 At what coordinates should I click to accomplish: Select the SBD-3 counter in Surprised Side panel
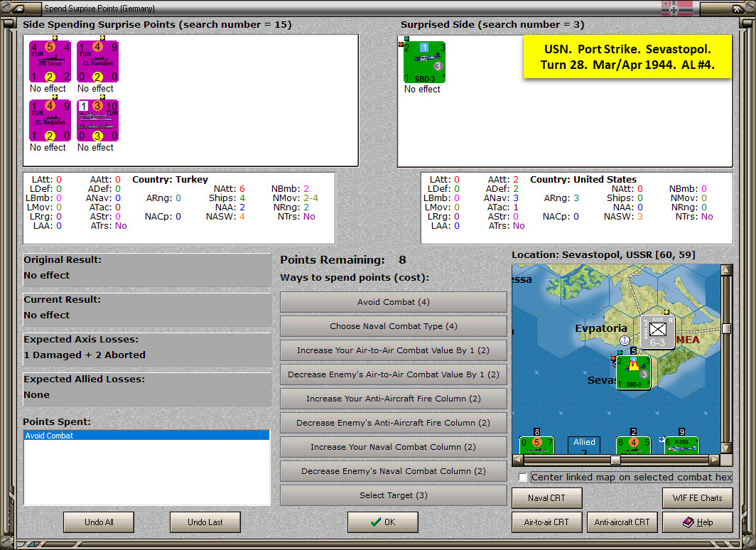pos(424,63)
